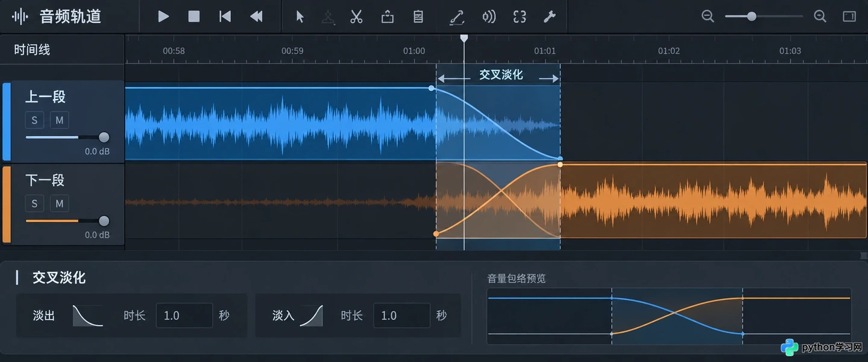Viewport: 868px width, 362px height.
Task: Click the blue fade-out end node
Action: pos(560,159)
